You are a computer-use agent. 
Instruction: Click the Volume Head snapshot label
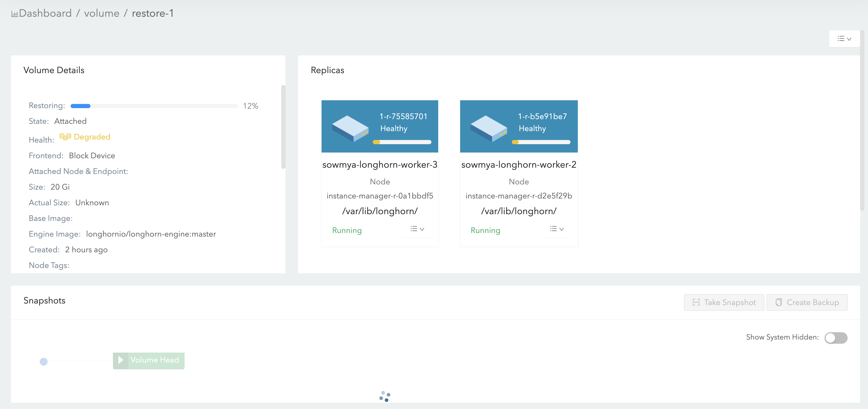(155, 360)
